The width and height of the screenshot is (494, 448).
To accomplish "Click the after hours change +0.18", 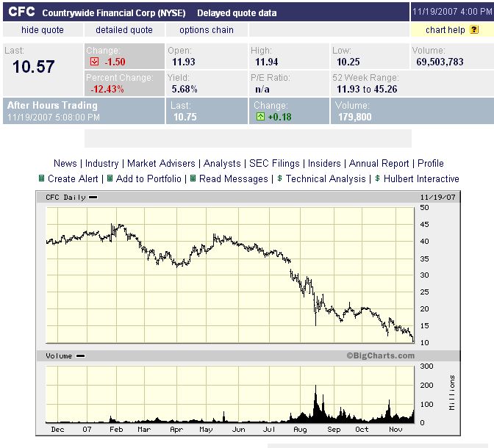I will point(279,117).
